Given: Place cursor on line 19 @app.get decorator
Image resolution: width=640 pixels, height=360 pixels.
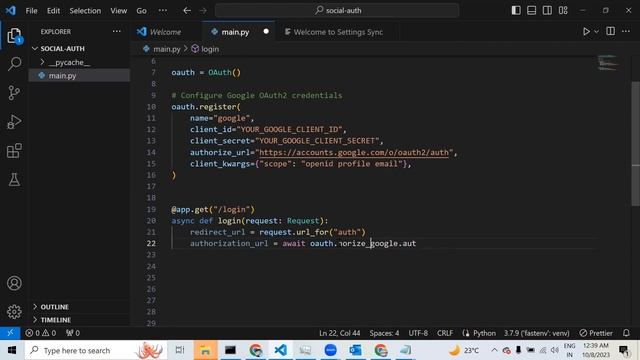Looking at the screenshot, I should (x=213, y=209).
